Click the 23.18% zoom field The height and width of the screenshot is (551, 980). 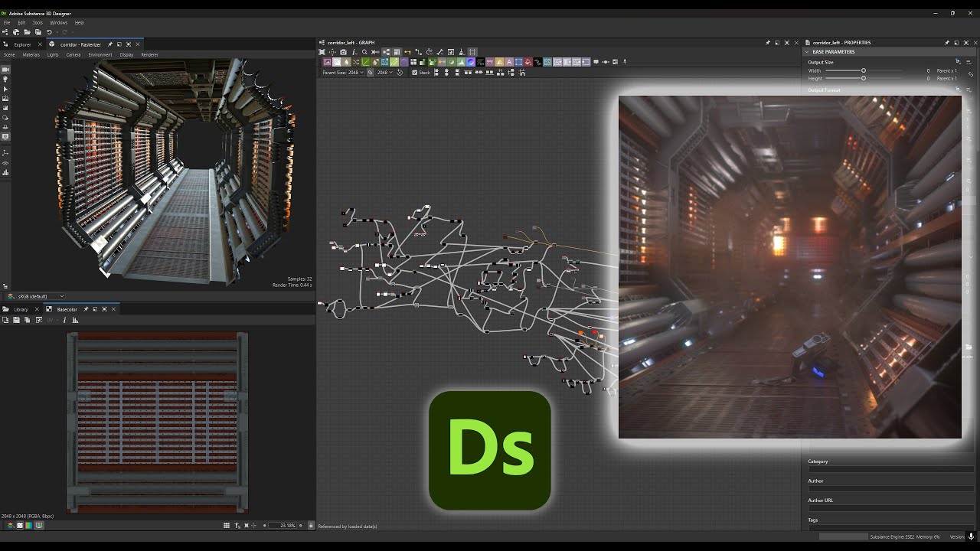point(283,526)
